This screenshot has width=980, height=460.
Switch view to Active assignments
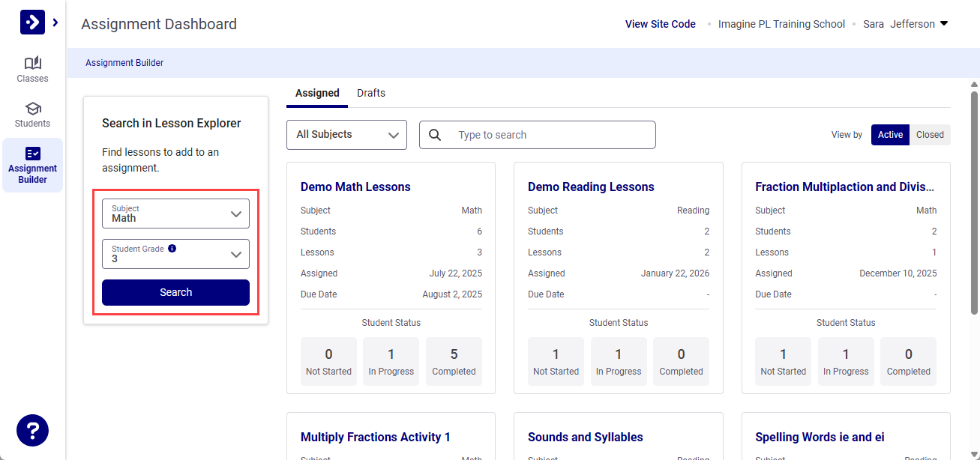click(890, 135)
